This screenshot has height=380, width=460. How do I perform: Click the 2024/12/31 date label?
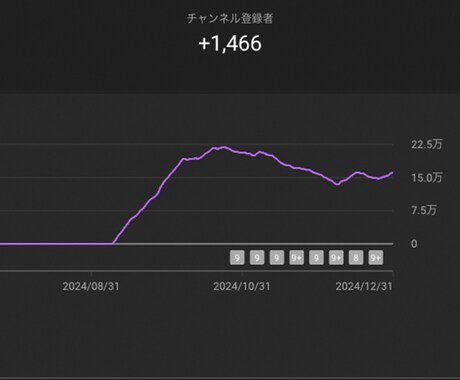pos(364,286)
